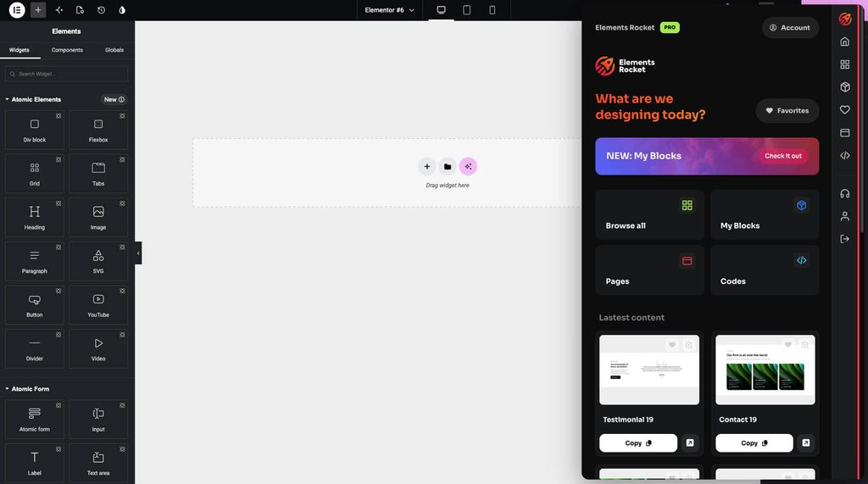This screenshot has height=484, width=868.
Task: Click the Search Widget input field
Action: [66, 74]
